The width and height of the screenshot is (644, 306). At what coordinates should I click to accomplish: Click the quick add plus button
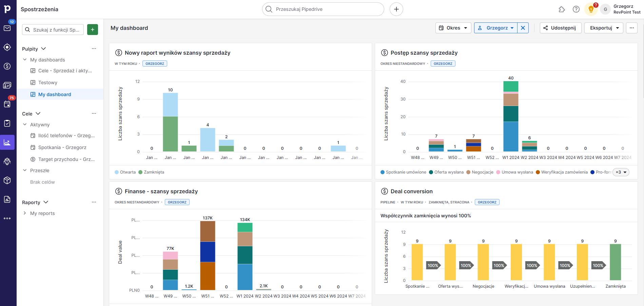(x=396, y=9)
